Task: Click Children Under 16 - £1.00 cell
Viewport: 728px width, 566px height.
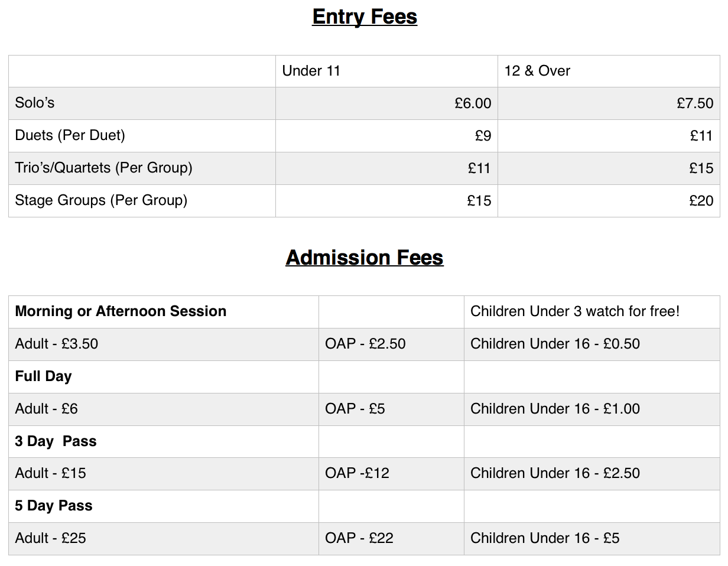Action: [591, 409]
